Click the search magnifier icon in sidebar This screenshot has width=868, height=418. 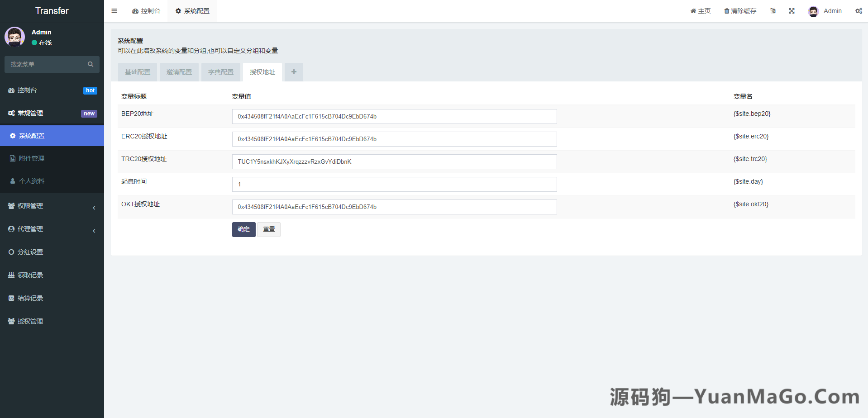[91, 64]
